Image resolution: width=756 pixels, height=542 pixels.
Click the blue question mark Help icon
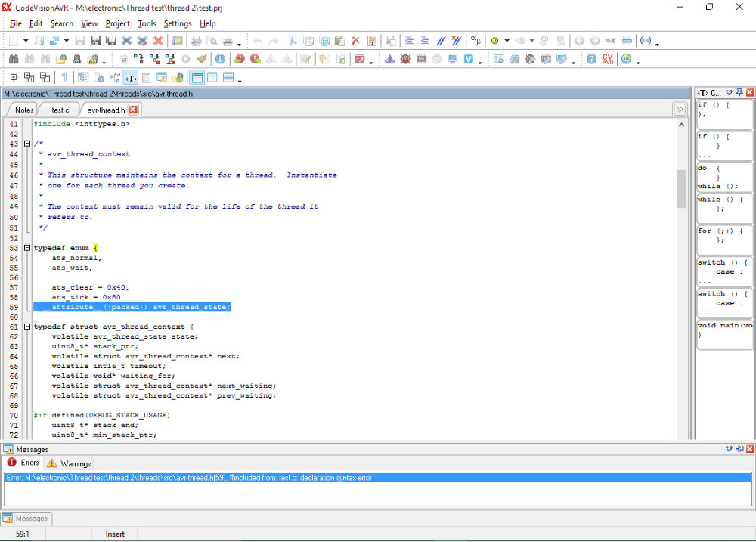(591, 59)
